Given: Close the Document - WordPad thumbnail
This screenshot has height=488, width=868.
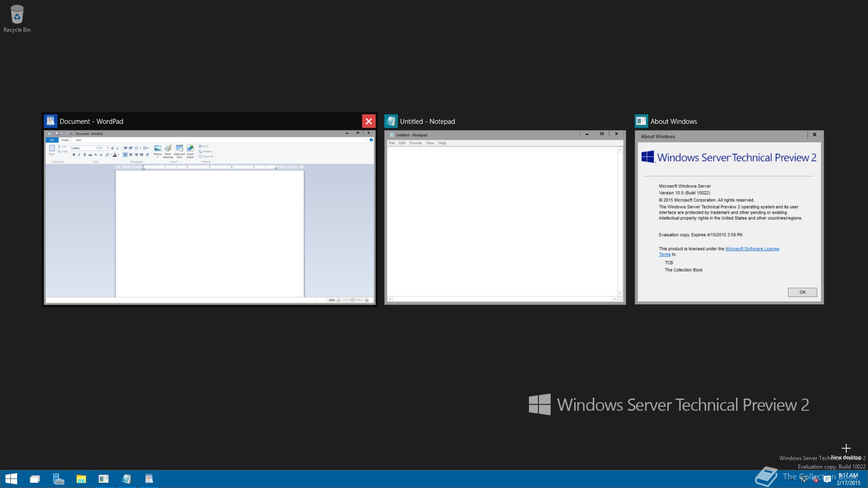Looking at the screenshot, I should (x=368, y=121).
